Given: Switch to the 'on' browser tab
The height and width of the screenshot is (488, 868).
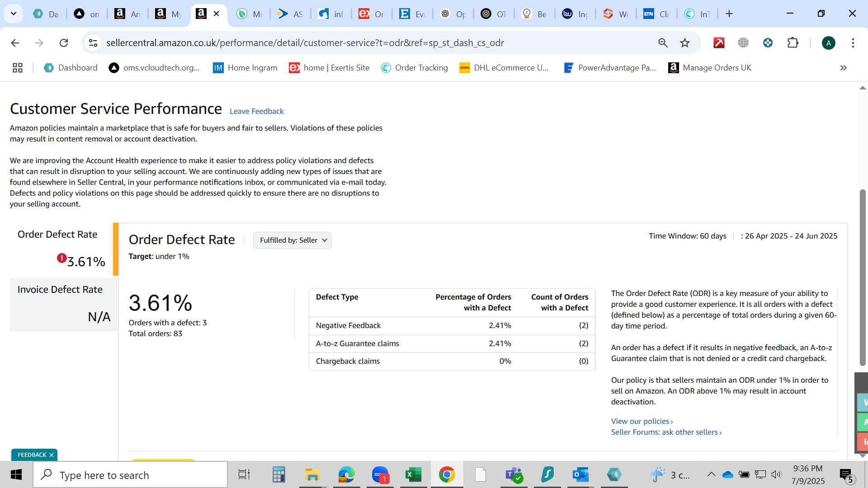Looking at the screenshot, I should coord(86,14).
